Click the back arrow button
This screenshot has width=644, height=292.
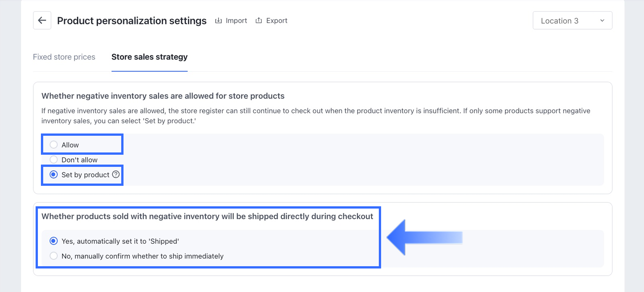point(42,20)
